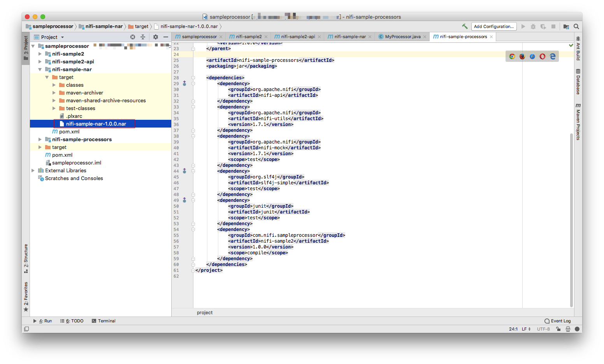604x364 pixels.
Task: Click the gutter icon on line 29
Action: [x=184, y=84]
